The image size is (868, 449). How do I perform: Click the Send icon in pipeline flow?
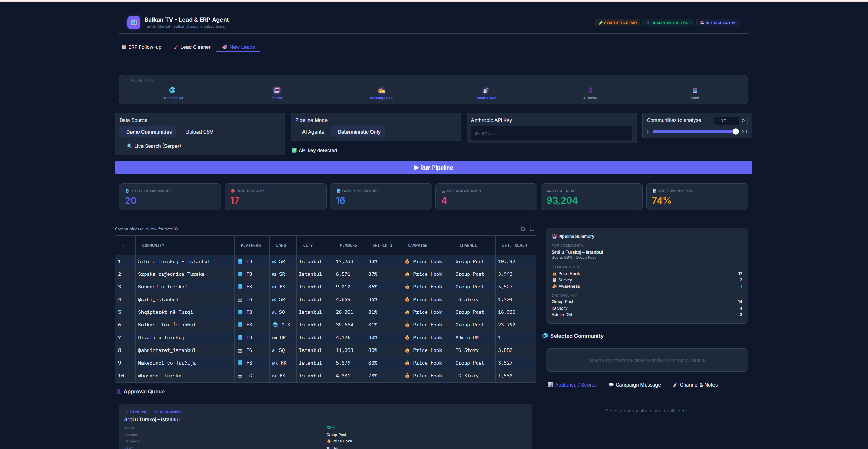[695, 90]
